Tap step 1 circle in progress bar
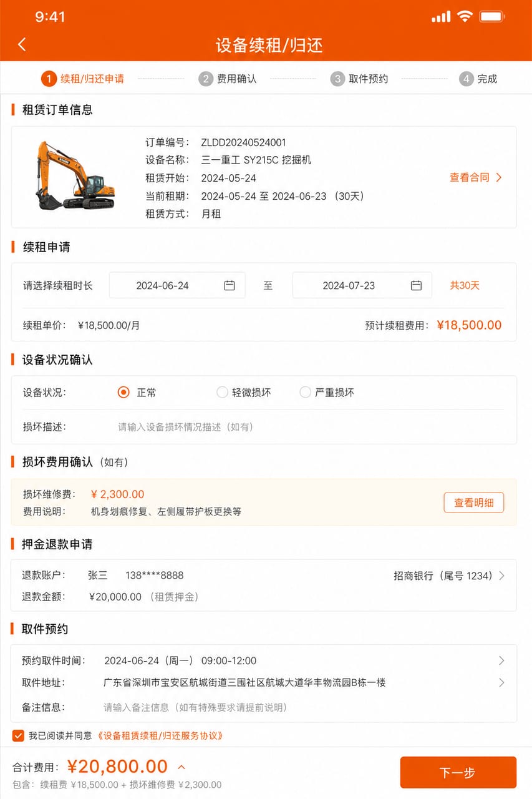The height and width of the screenshot is (799, 532). [49, 79]
